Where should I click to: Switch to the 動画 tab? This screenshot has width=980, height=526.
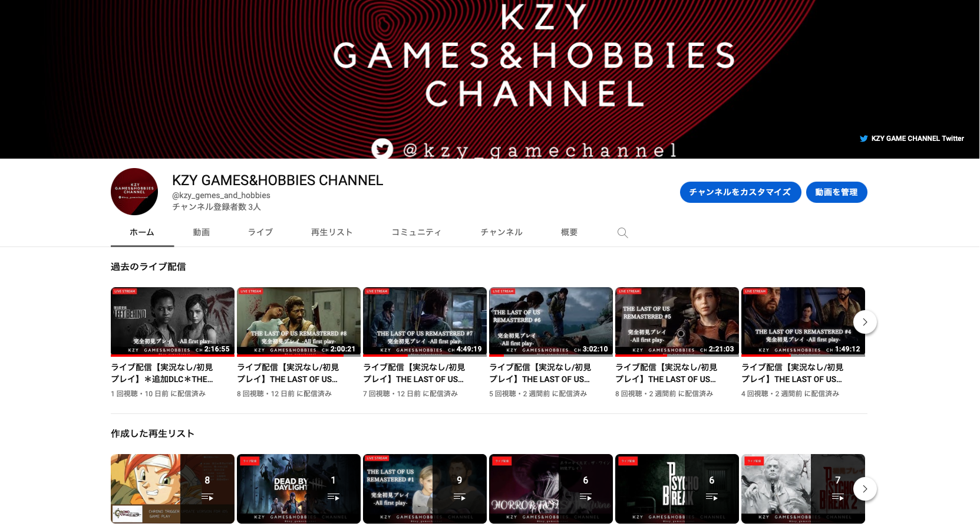point(202,232)
